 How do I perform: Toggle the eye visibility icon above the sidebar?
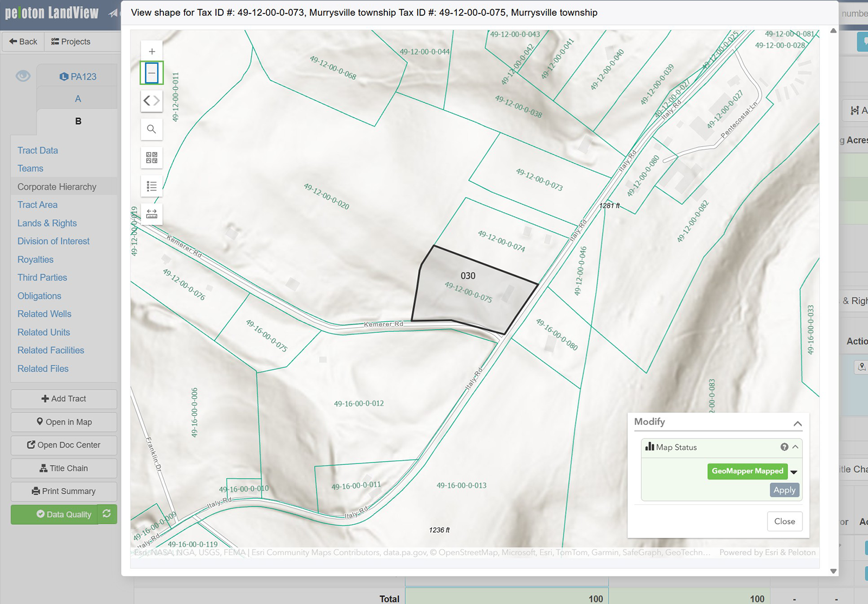(22, 75)
